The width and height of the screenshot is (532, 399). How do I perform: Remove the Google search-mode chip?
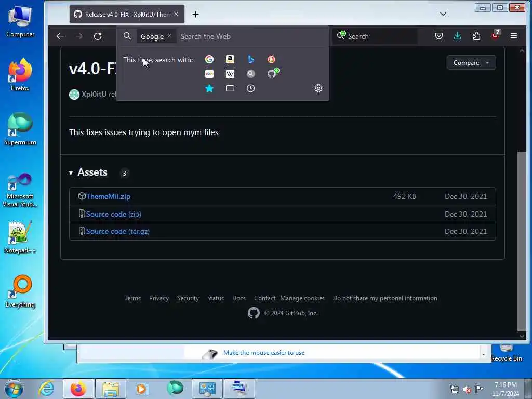[x=169, y=36]
